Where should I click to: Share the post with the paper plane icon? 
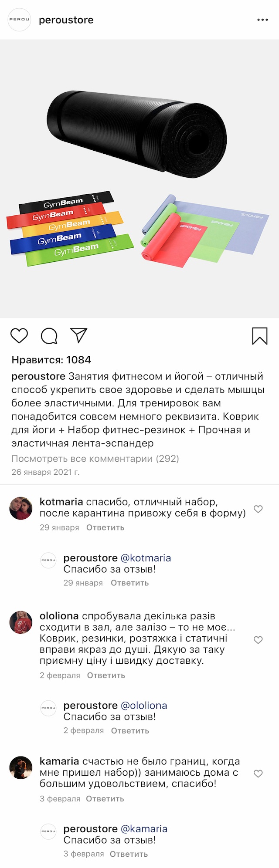[79, 335]
